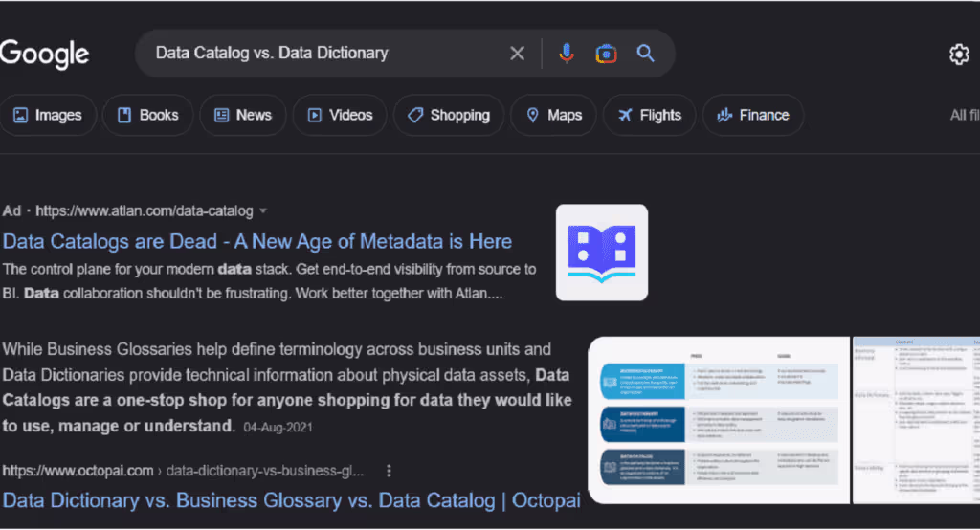Switch to the Finance filter
The height and width of the screenshot is (530, 980).
(x=752, y=115)
